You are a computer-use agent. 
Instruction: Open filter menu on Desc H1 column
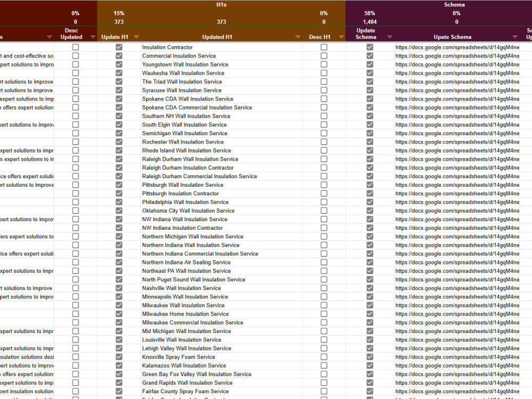click(342, 37)
